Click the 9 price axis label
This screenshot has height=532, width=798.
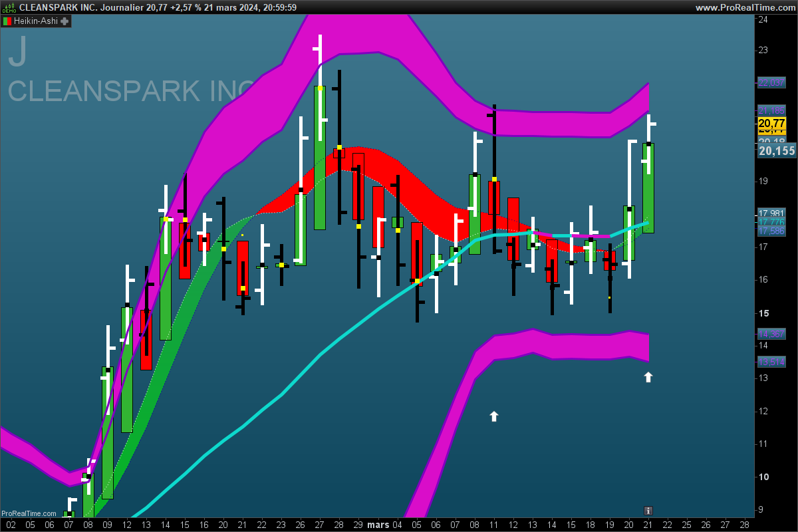click(x=761, y=509)
